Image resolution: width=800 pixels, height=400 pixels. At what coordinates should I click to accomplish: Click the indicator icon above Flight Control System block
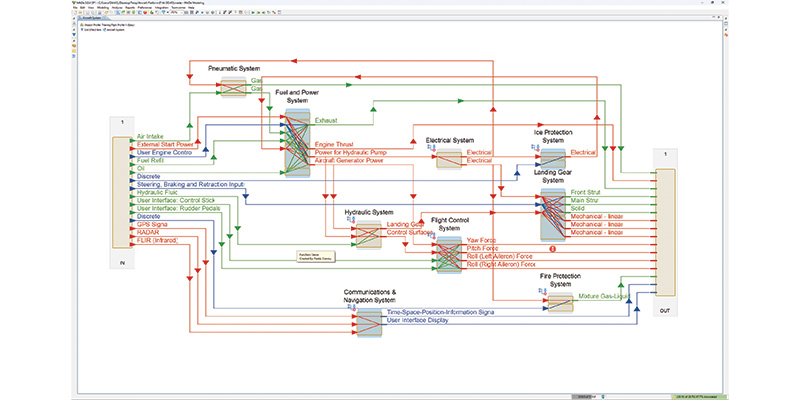[433, 234]
